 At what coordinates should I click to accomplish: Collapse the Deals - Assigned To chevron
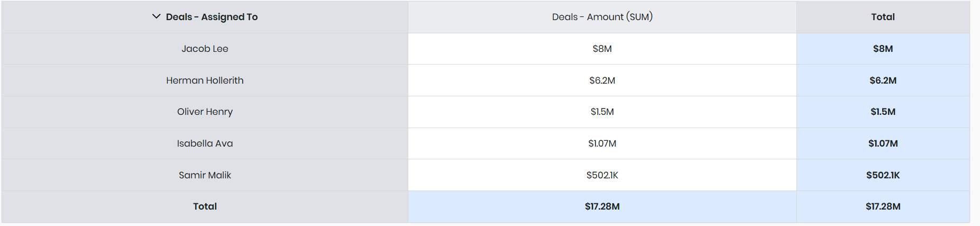156,16
